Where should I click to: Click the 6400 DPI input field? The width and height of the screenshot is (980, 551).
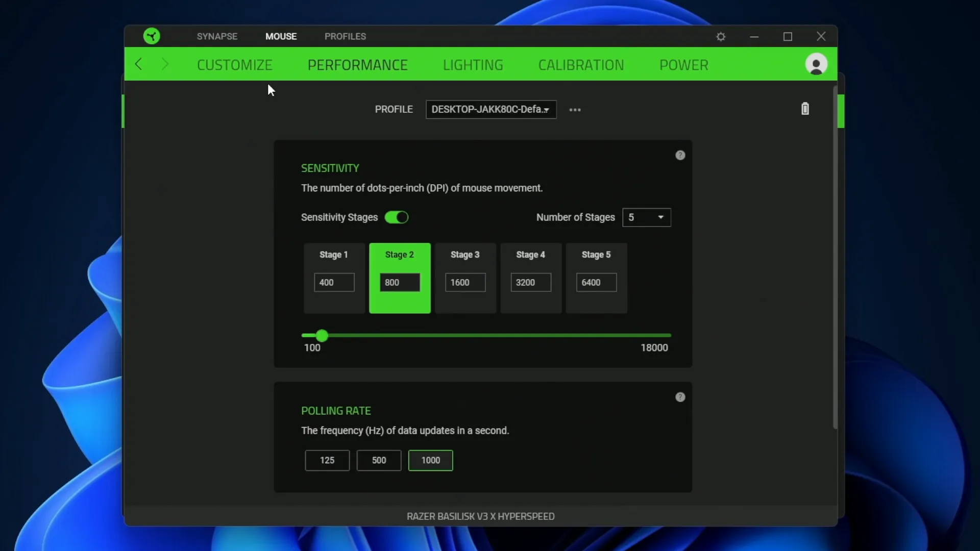tap(596, 282)
